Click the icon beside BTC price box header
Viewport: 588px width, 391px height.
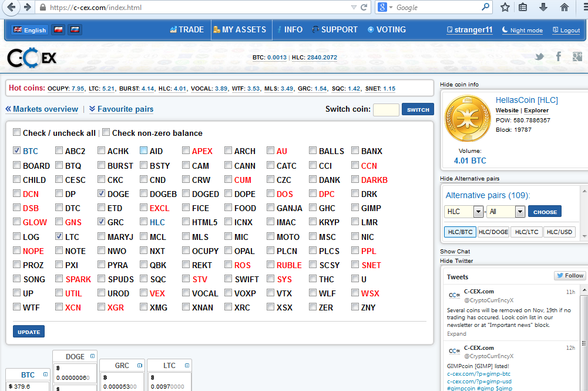(x=45, y=374)
